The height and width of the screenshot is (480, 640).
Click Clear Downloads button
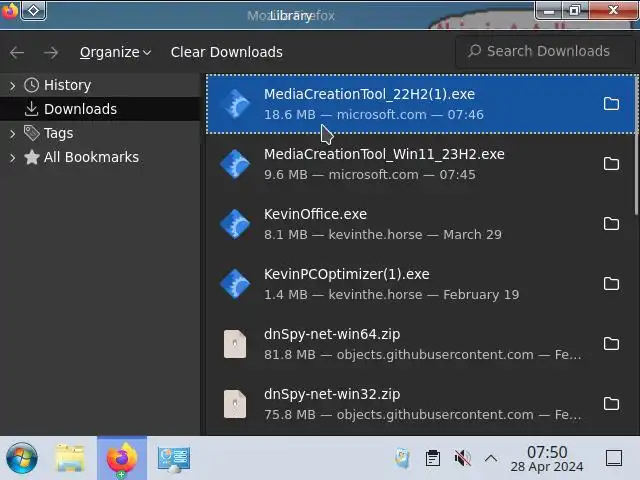click(x=227, y=52)
